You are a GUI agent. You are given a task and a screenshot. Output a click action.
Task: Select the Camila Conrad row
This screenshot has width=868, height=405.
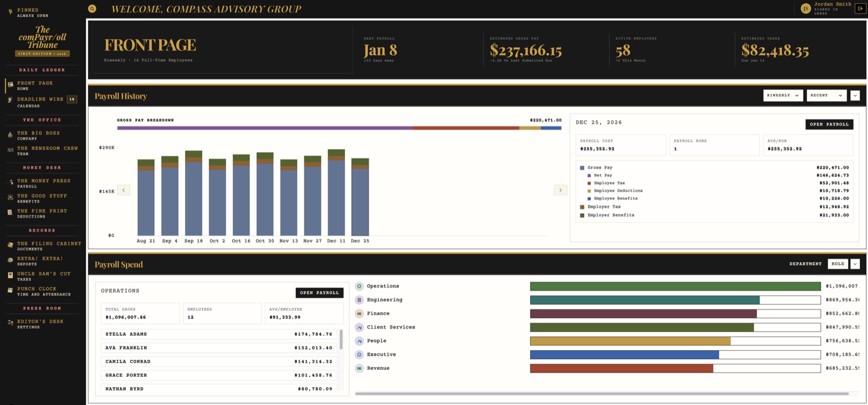click(x=219, y=362)
